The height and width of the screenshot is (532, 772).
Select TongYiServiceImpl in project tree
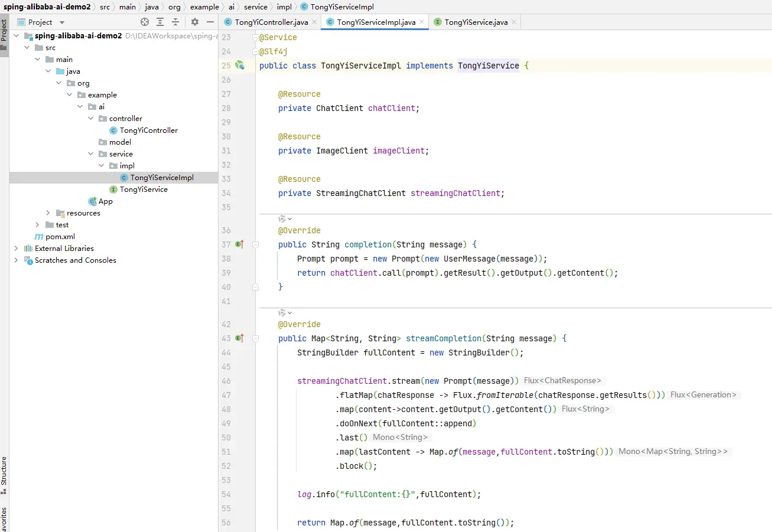(x=162, y=178)
